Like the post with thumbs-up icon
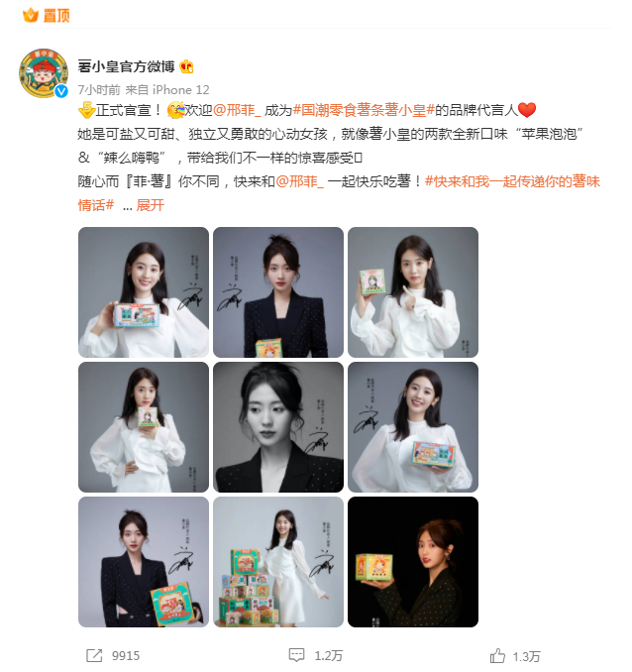632x672 pixels. point(497,655)
